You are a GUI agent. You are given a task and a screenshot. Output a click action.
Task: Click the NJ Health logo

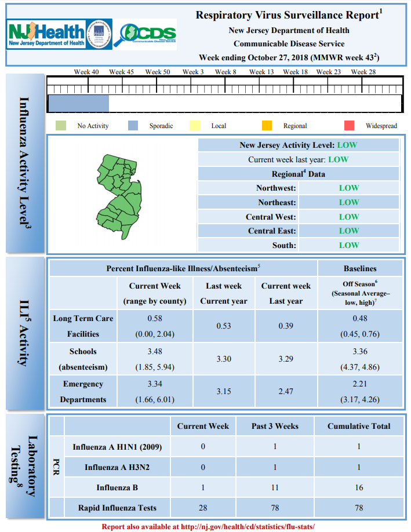46,34
